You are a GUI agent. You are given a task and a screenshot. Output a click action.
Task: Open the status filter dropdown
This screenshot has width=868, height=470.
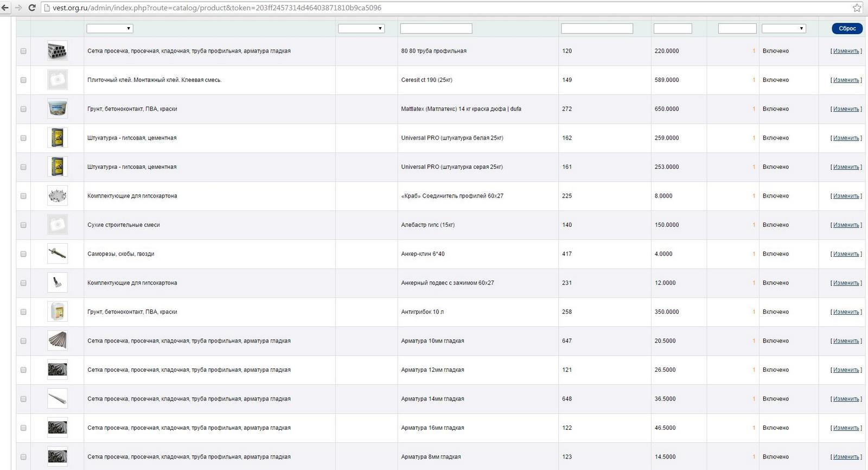783,28
